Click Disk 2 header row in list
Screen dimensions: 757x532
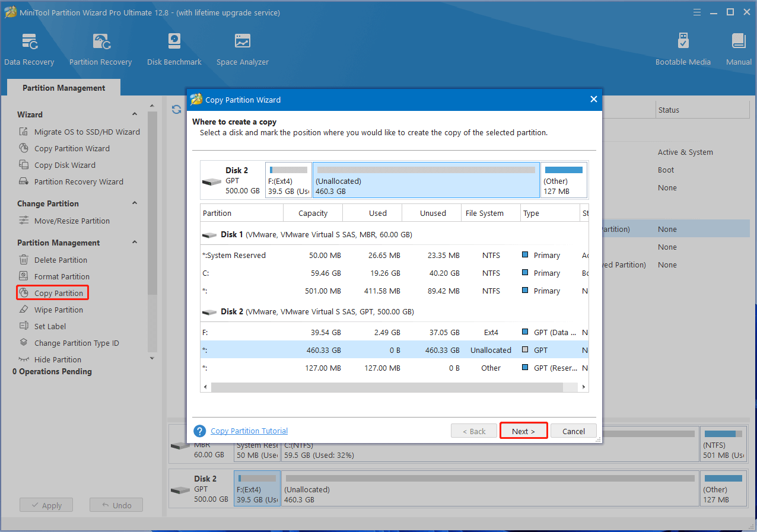click(x=395, y=311)
